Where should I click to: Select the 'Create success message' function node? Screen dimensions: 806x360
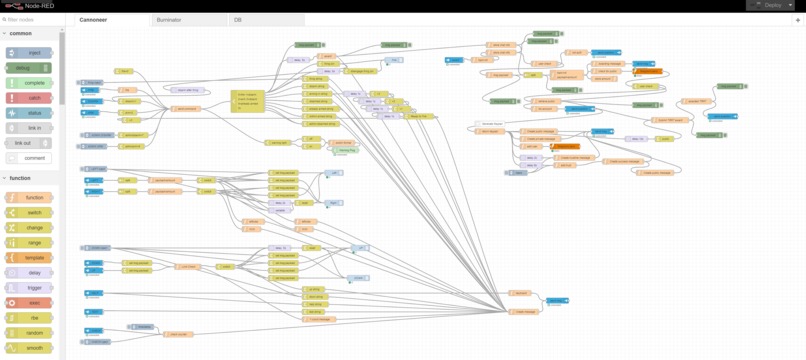click(623, 161)
